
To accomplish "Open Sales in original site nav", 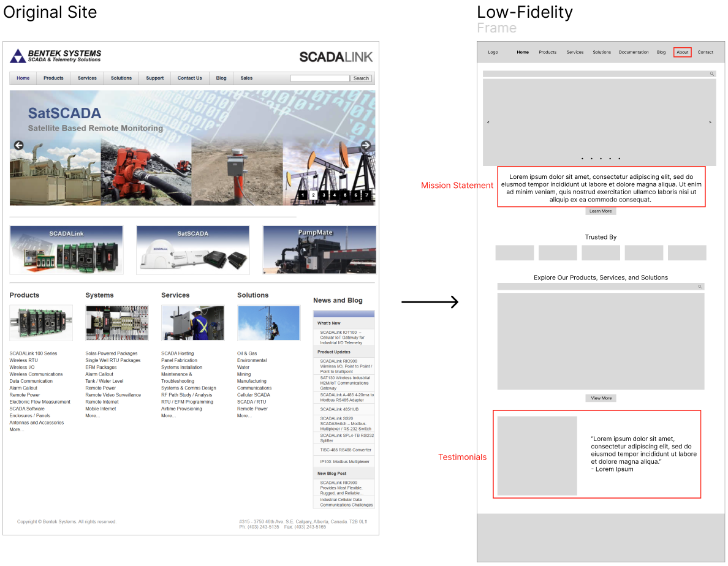I will pyautogui.click(x=246, y=78).
